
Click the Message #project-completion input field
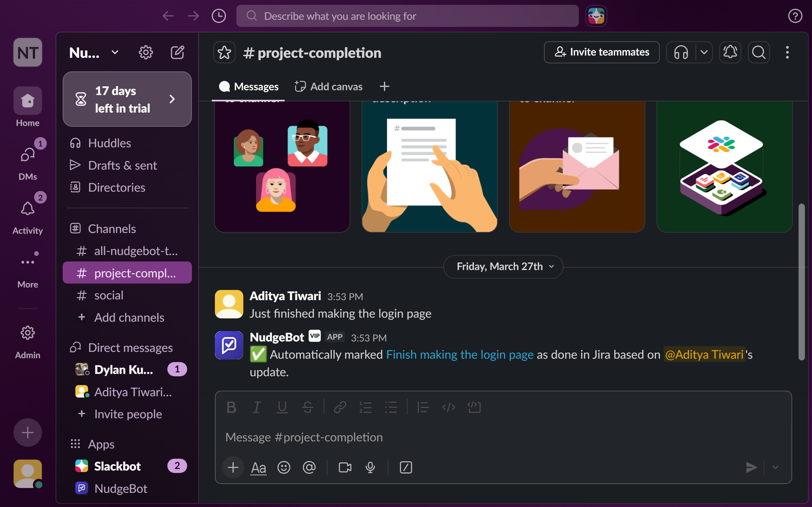point(470,437)
